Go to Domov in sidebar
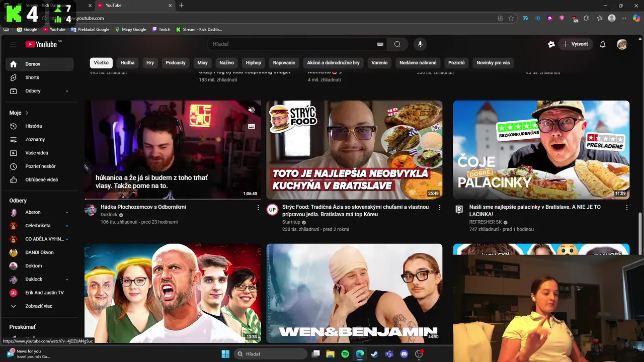Image resolution: width=644 pixels, height=362 pixels. point(40,64)
